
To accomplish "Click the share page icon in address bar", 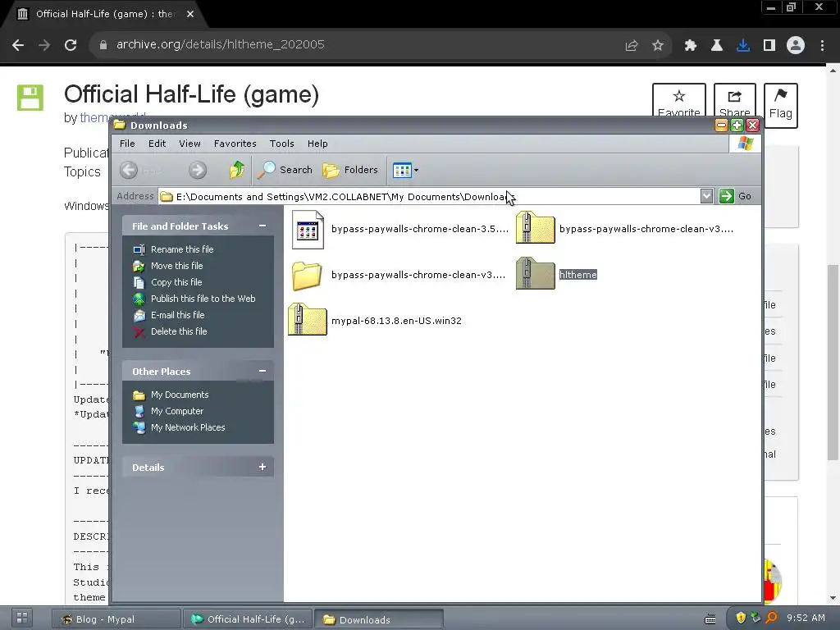I will point(632,46).
